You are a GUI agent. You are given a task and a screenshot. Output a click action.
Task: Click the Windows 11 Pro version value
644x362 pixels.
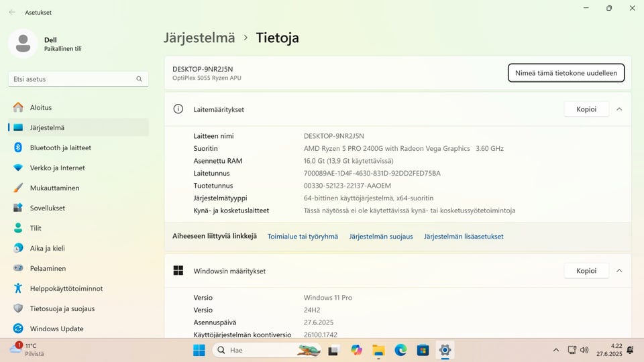pyautogui.click(x=328, y=298)
